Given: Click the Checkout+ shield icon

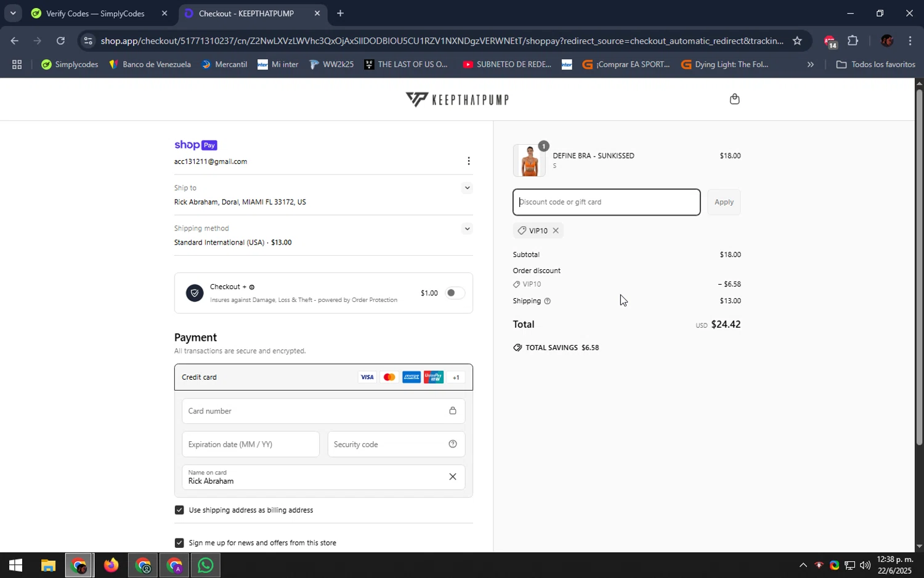Looking at the screenshot, I should pyautogui.click(x=195, y=293).
